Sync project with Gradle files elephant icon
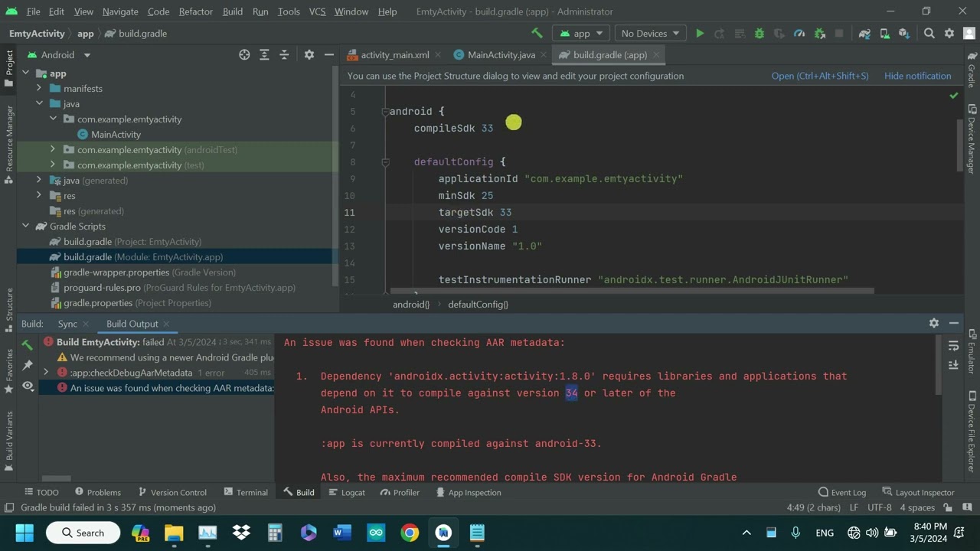This screenshot has height=551, width=980. tap(864, 34)
